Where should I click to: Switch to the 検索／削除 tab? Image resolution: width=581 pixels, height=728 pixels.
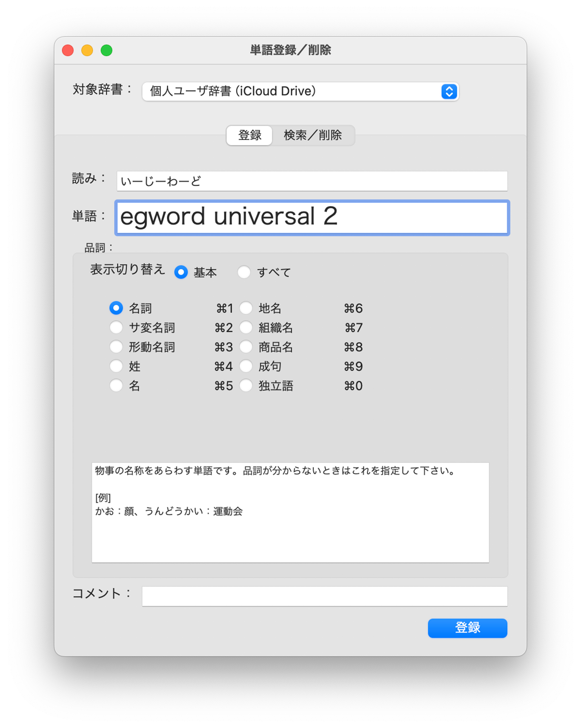coord(313,135)
